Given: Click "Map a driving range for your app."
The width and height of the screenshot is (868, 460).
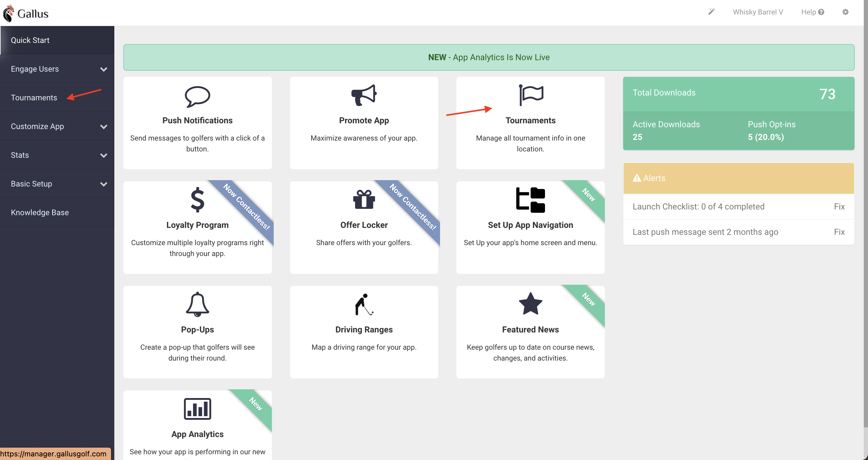Looking at the screenshot, I should (x=364, y=348).
